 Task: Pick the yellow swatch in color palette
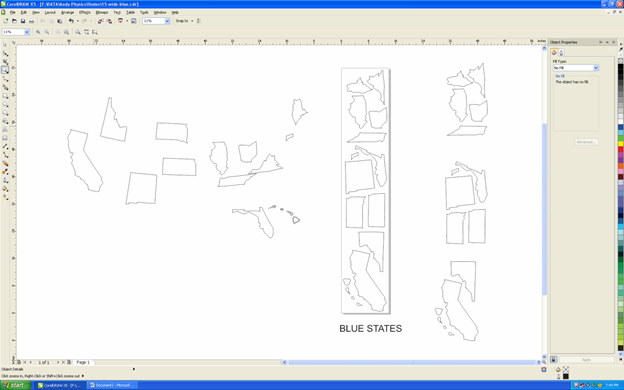(x=620, y=143)
